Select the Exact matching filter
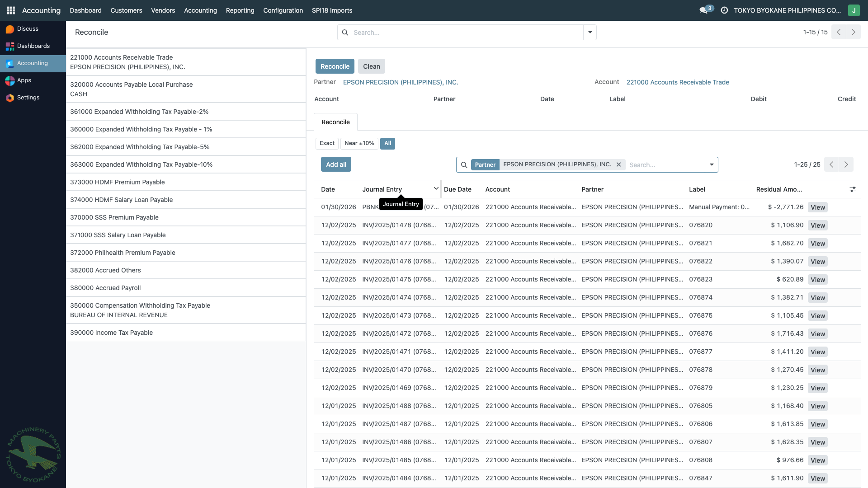Viewport: 868px width, 488px height. click(x=326, y=143)
